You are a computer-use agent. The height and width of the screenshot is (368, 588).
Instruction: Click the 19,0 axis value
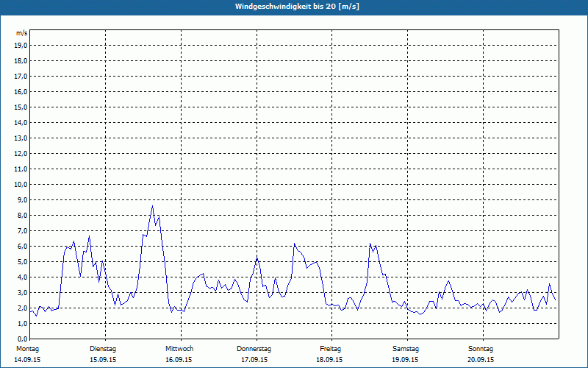(x=21, y=46)
